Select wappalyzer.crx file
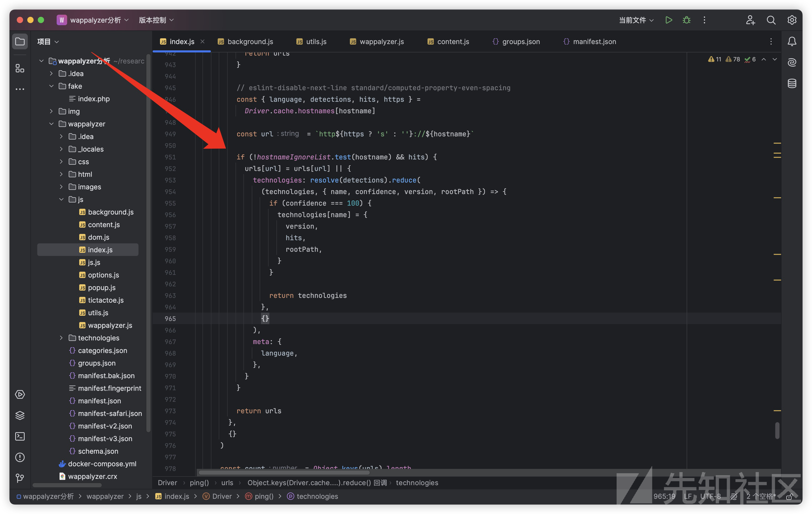The width and height of the screenshot is (812, 514). (88, 476)
